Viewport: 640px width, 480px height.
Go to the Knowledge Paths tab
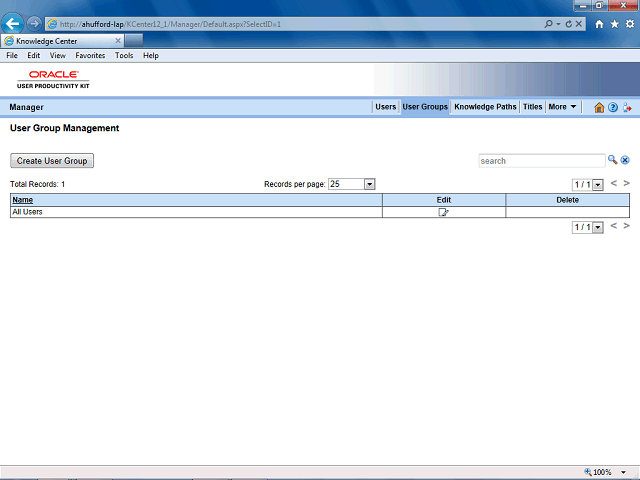point(485,107)
